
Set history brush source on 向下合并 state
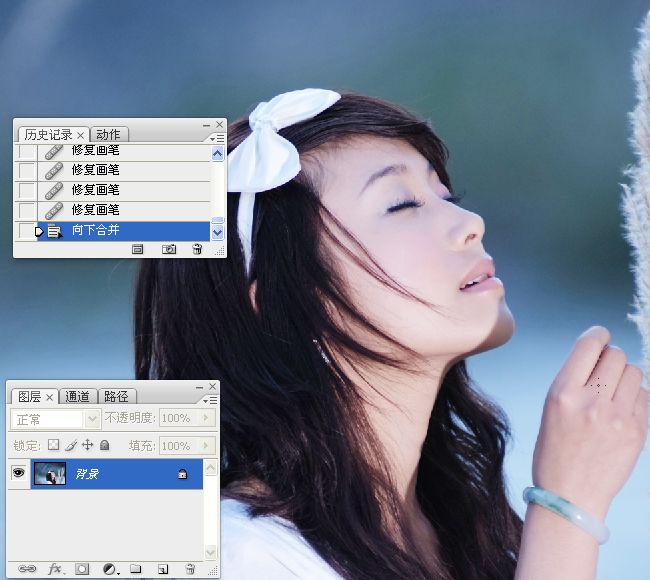(x=27, y=231)
